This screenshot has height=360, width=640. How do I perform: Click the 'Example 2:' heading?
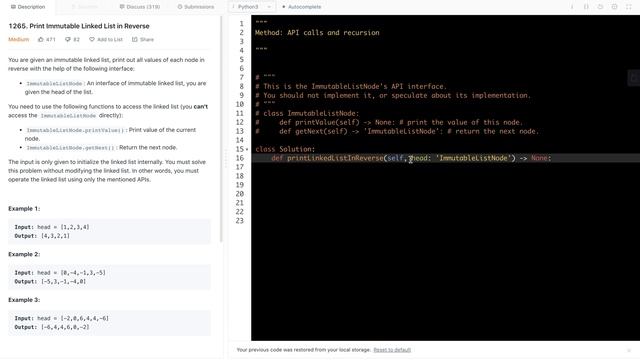(x=24, y=254)
